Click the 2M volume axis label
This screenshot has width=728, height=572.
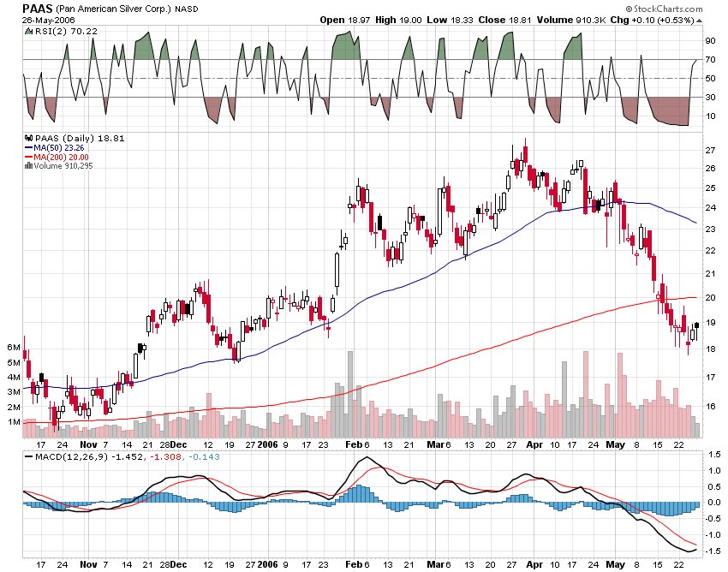14,408
